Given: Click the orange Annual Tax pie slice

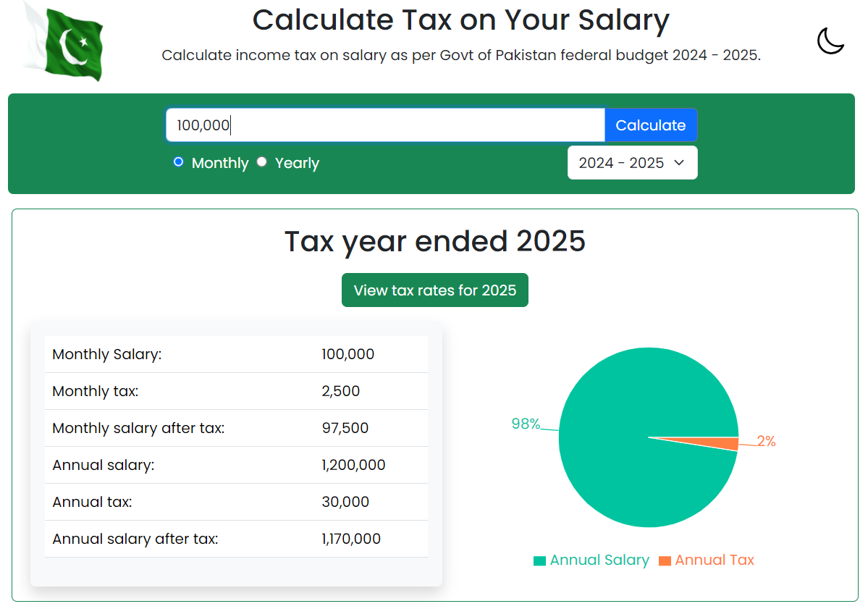Looking at the screenshot, I should coord(728,443).
